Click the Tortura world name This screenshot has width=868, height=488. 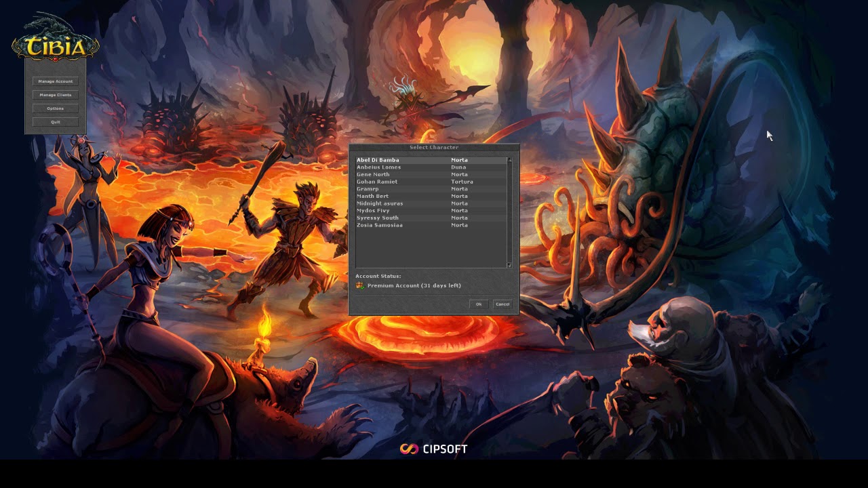pyautogui.click(x=462, y=182)
